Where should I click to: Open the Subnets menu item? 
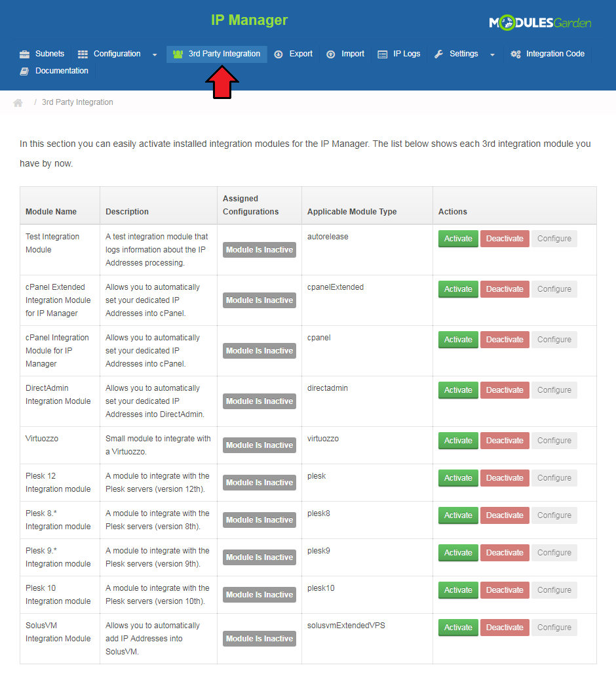pyautogui.click(x=42, y=54)
